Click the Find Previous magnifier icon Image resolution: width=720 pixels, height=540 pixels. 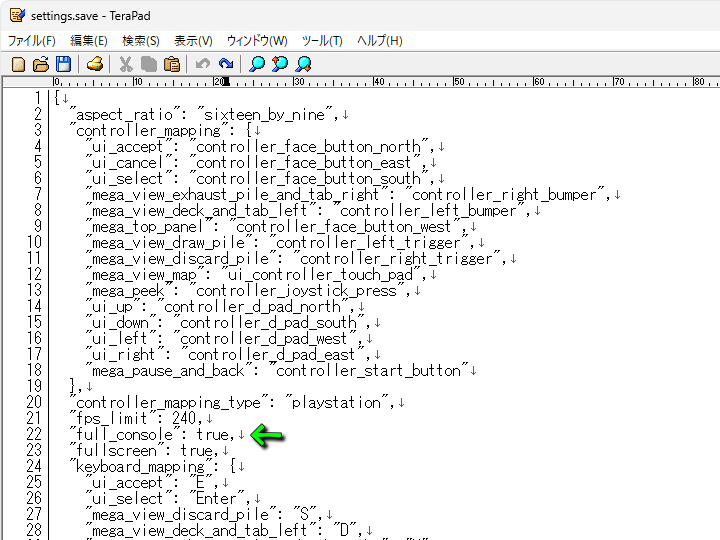click(x=280, y=64)
